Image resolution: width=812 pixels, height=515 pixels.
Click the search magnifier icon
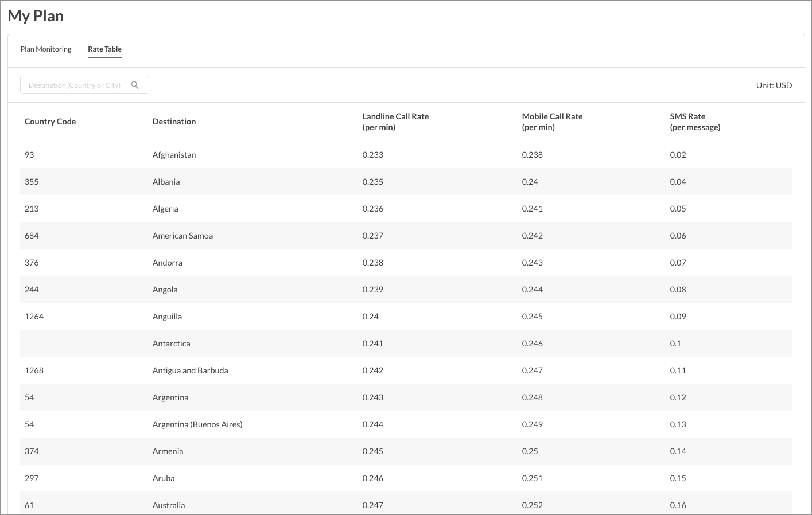point(135,85)
